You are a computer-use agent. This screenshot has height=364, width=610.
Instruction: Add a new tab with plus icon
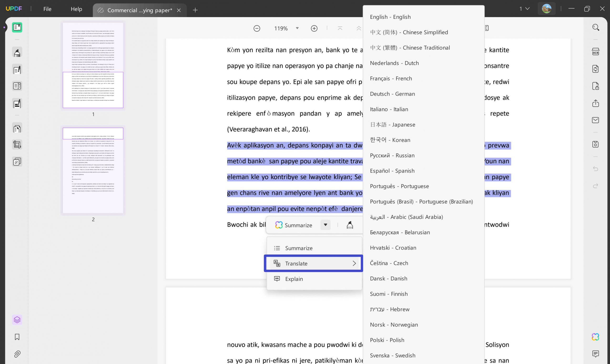point(195,10)
